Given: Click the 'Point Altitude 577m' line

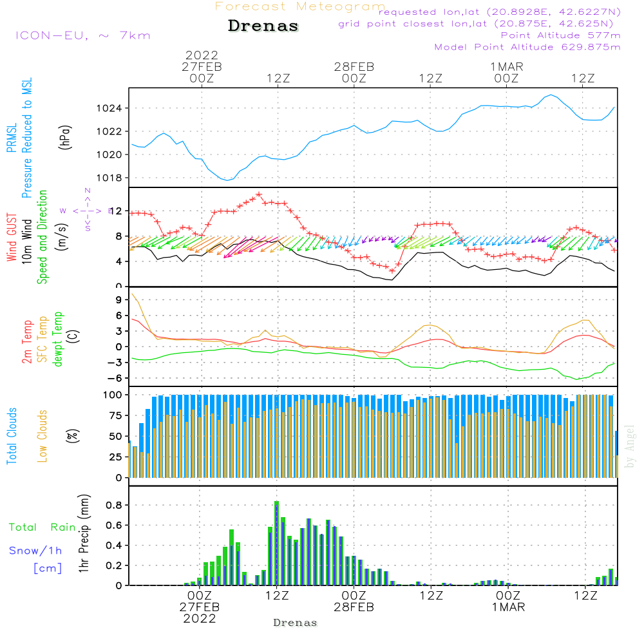Looking at the screenshot, I should [561, 35].
